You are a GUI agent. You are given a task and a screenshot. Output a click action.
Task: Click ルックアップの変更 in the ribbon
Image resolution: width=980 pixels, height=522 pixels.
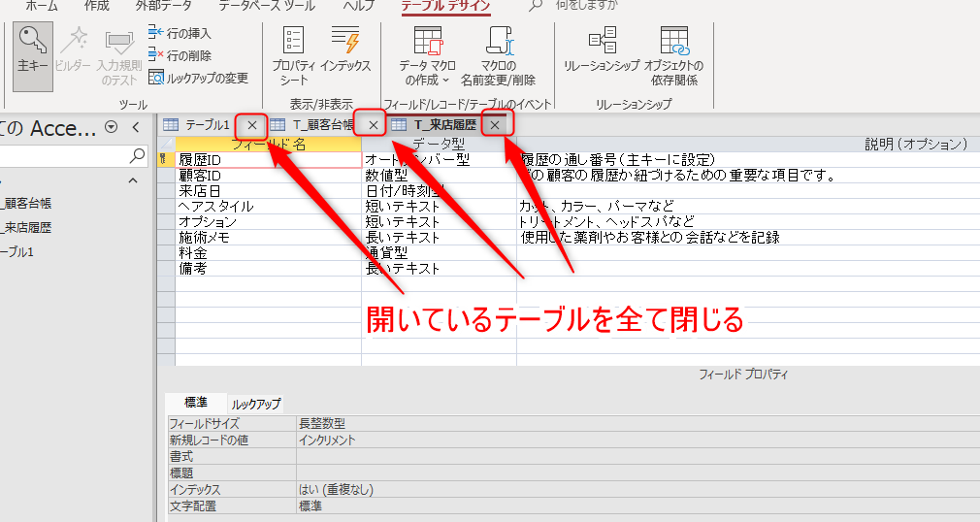pos(199,78)
